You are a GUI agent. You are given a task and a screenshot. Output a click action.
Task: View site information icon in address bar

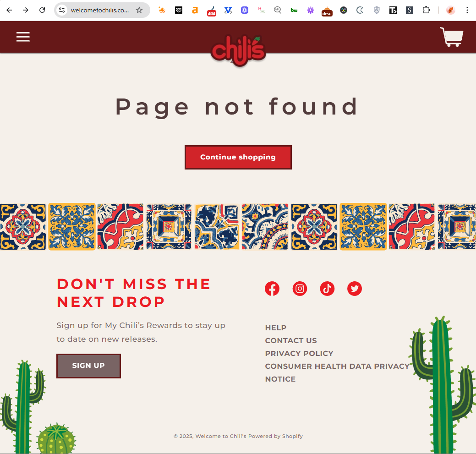[x=62, y=11]
